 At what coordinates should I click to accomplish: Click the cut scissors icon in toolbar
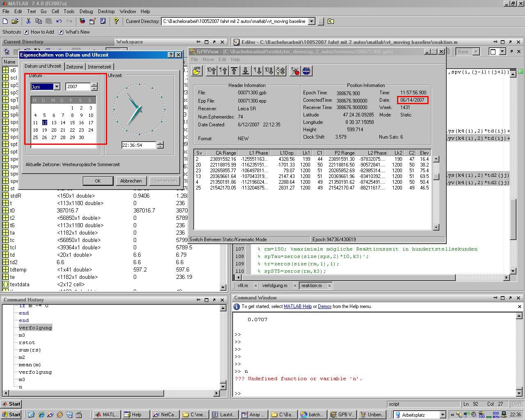pos(28,21)
